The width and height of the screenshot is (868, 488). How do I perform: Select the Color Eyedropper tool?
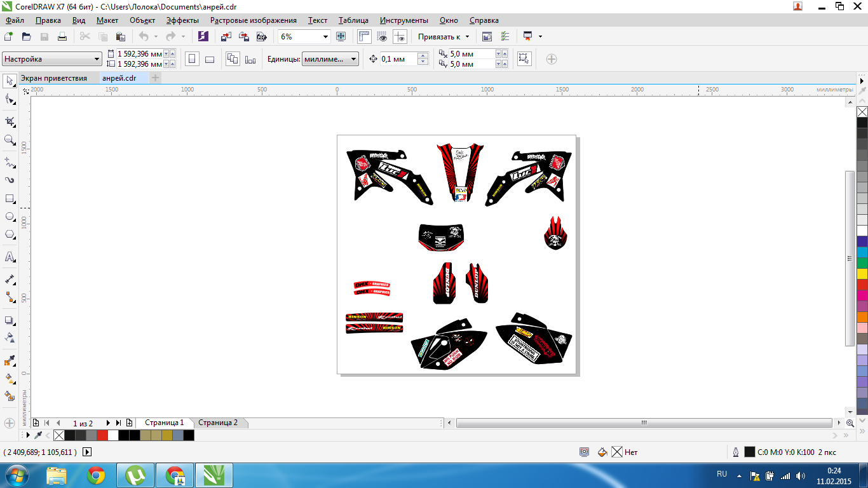(x=10, y=360)
